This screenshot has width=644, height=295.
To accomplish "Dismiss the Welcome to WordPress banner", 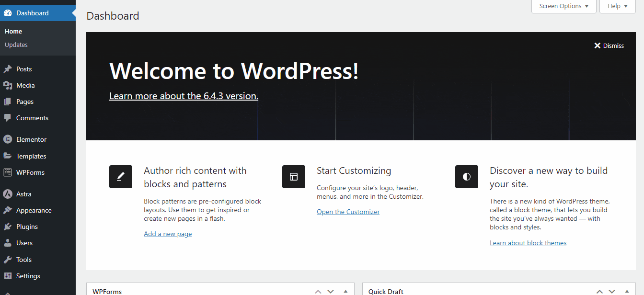I will (609, 45).
